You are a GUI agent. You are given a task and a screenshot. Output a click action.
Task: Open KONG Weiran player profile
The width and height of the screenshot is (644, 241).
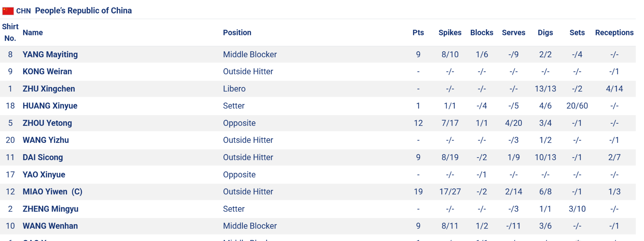pos(47,71)
